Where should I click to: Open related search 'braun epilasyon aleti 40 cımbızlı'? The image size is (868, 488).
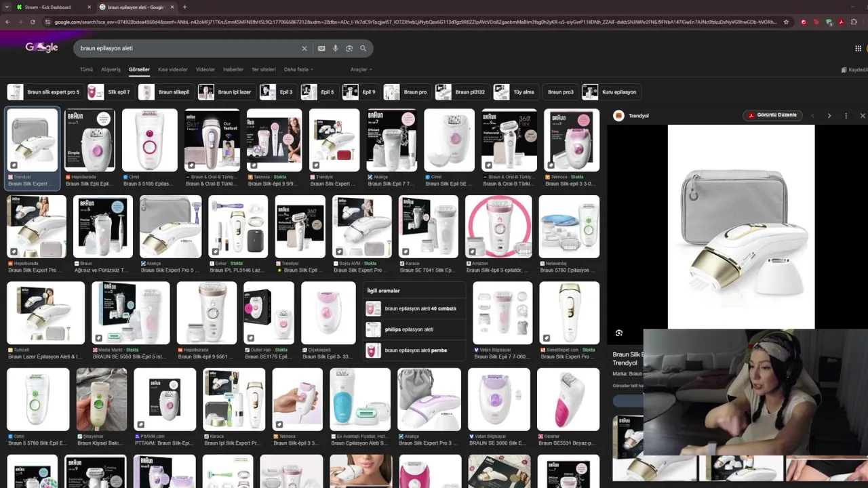coord(414,308)
